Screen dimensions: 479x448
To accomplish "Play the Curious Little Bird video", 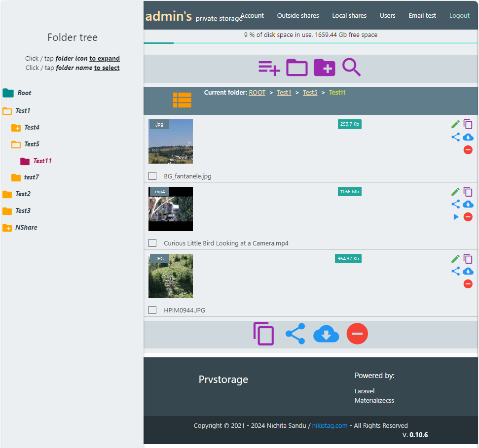I will (x=456, y=217).
